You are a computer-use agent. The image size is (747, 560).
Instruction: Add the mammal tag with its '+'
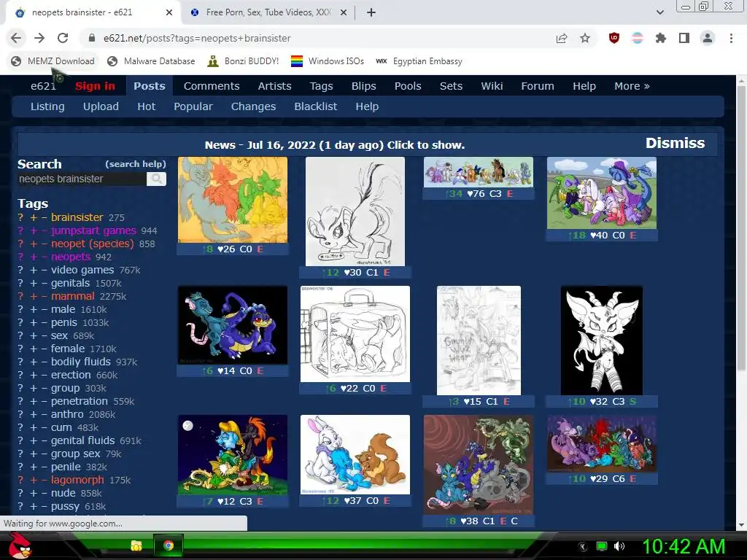34,296
